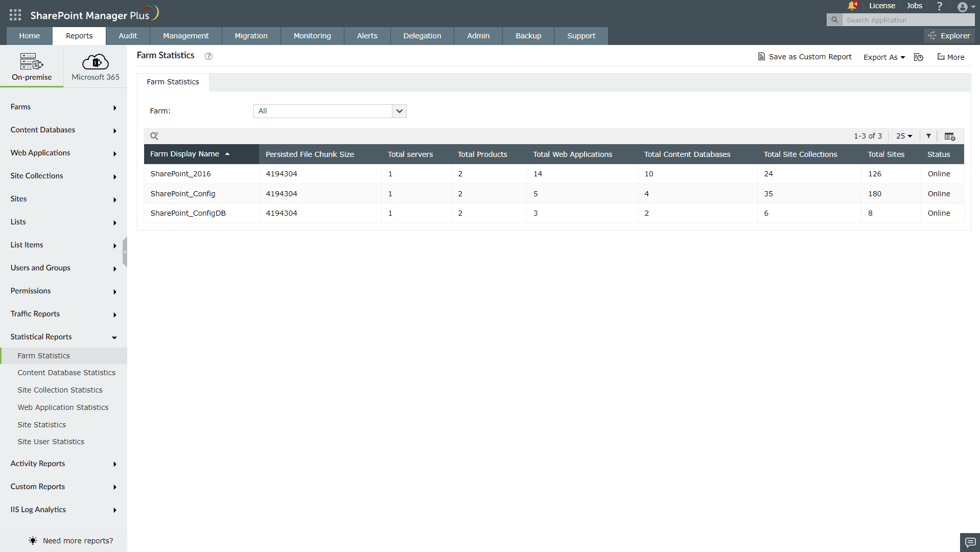Image resolution: width=980 pixels, height=552 pixels.
Task: Expand the Users and Groups section
Action: click(x=63, y=268)
